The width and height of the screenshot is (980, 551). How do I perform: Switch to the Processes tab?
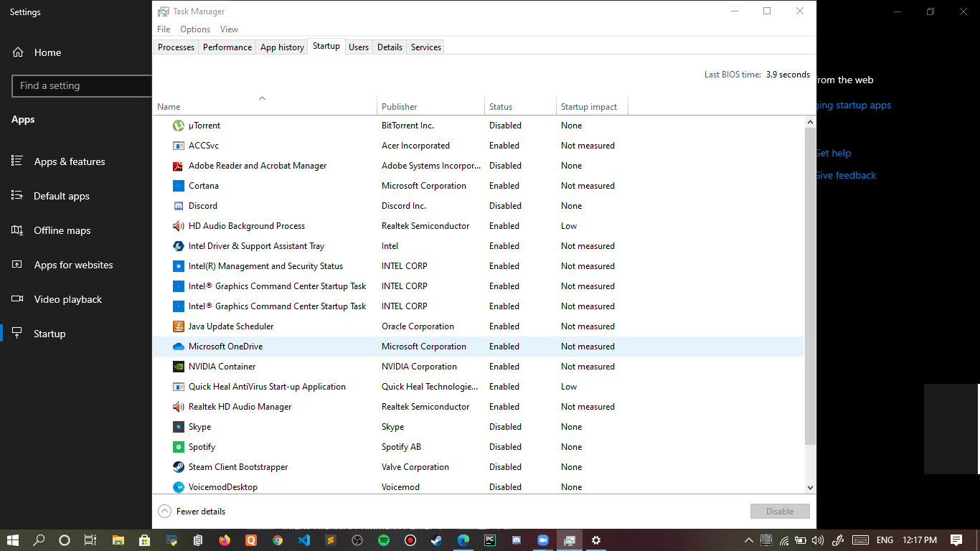pyautogui.click(x=176, y=47)
